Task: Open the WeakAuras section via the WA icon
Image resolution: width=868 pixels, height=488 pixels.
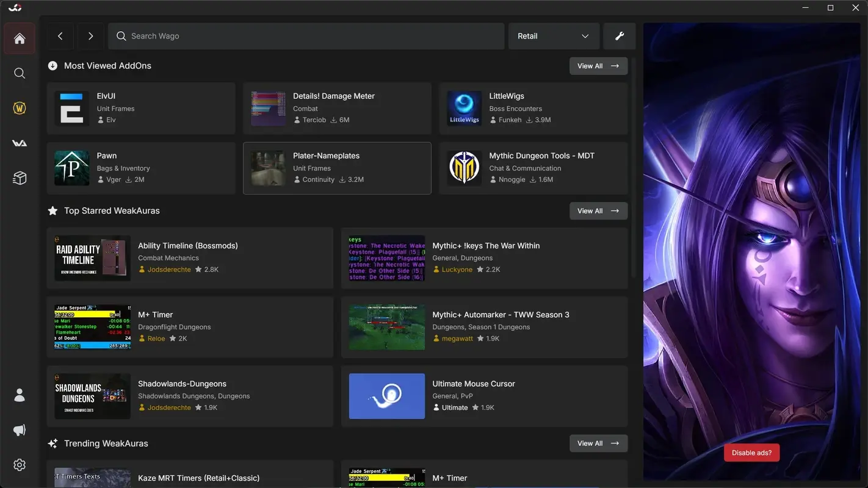Action: pyautogui.click(x=19, y=143)
